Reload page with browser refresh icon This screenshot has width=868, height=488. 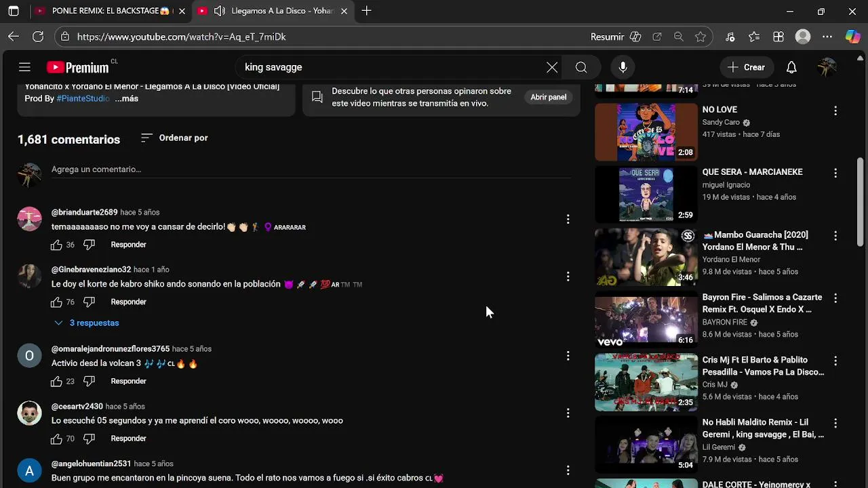[x=38, y=37]
